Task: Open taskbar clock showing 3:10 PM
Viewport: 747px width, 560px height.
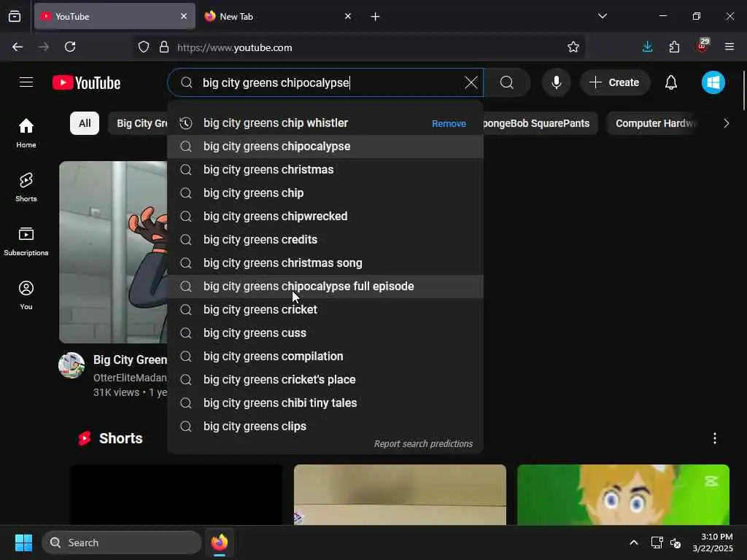Action: (x=713, y=542)
